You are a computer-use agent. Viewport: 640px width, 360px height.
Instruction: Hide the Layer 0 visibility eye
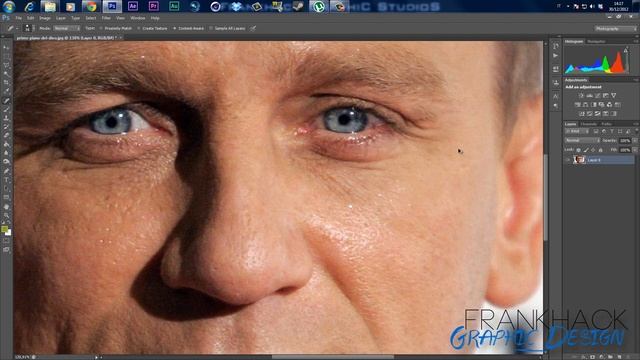tap(568, 160)
